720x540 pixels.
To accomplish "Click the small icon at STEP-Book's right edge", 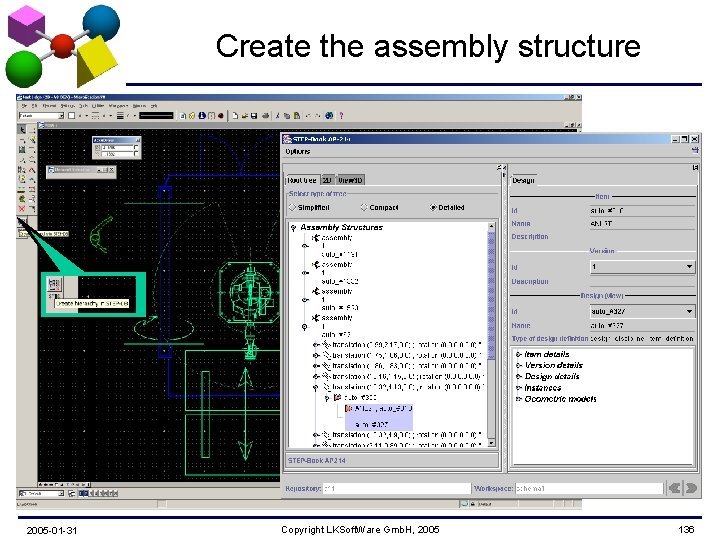I will point(695,150).
